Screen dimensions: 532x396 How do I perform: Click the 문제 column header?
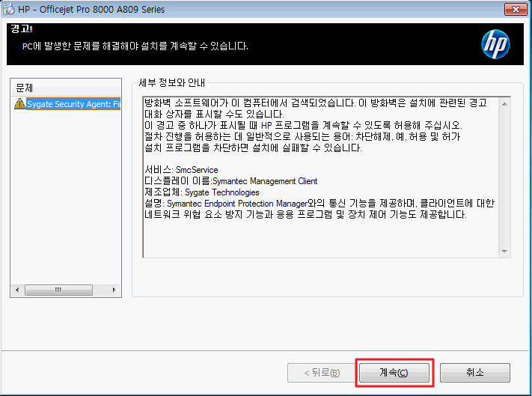coord(66,88)
